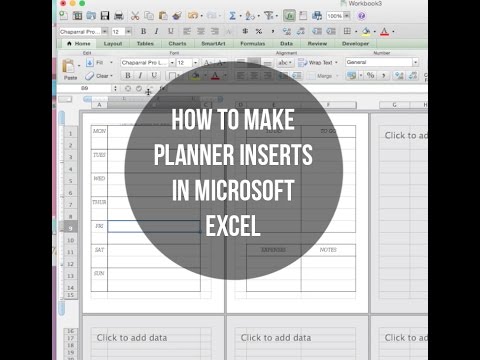Viewport: 480px width, 360px height.
Task: Open the abc text orientation dropdown
Action: pyautogui.click(x=284, y=63)
